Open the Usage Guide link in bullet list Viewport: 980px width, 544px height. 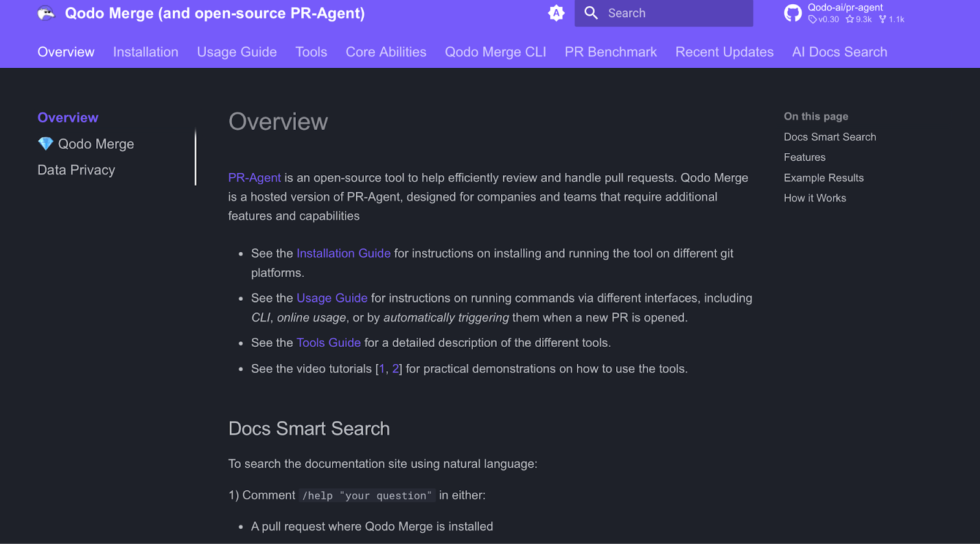pyautogui.click(x=332, y=298)
